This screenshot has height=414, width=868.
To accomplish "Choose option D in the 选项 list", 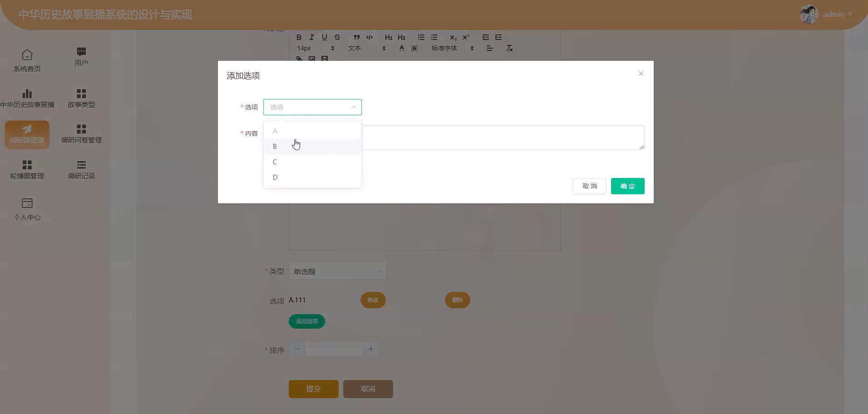I will 312,177.
